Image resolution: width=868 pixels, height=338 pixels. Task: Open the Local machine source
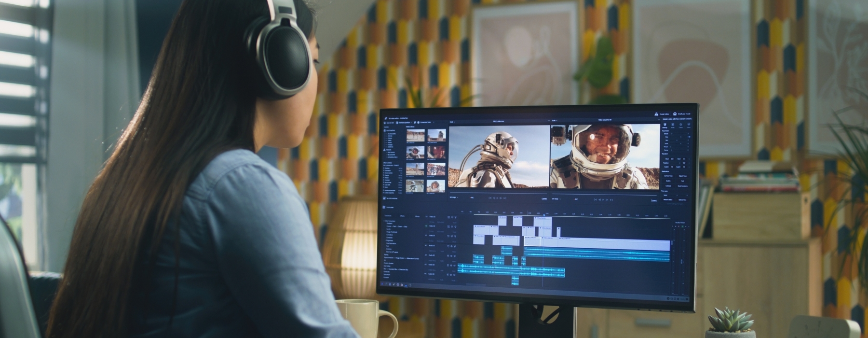(390, 130)
